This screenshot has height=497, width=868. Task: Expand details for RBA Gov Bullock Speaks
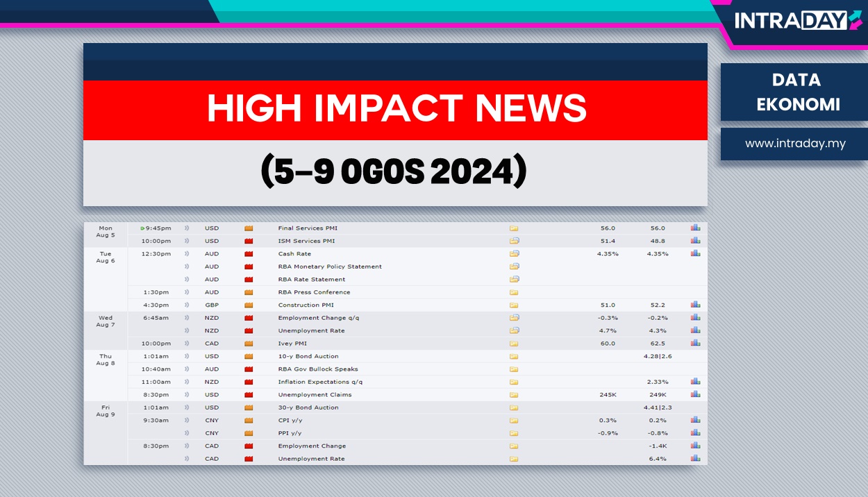(x=514, y=369)
